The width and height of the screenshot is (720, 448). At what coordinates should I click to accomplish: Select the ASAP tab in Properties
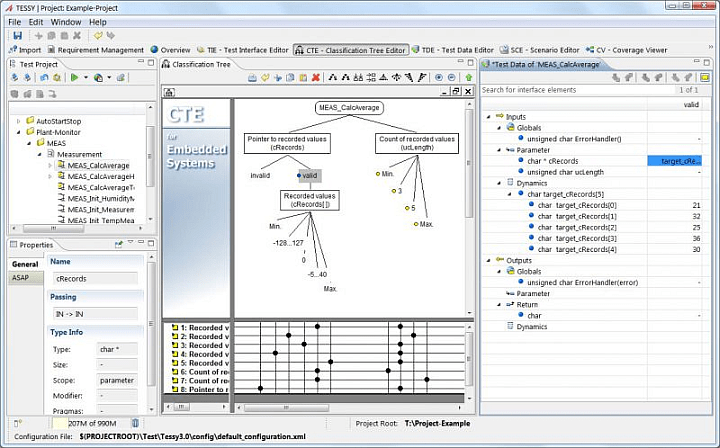[x=21, y=279]
